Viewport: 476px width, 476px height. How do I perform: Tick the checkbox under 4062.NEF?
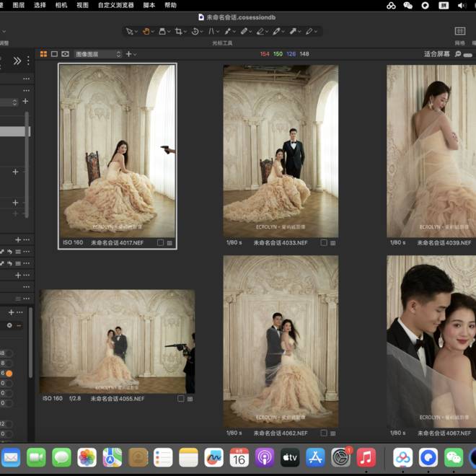324,433
